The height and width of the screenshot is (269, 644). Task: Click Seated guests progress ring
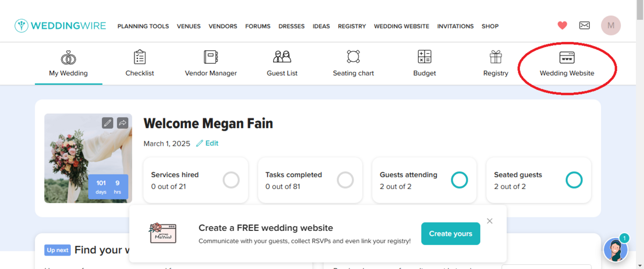[x=574, y=181]
